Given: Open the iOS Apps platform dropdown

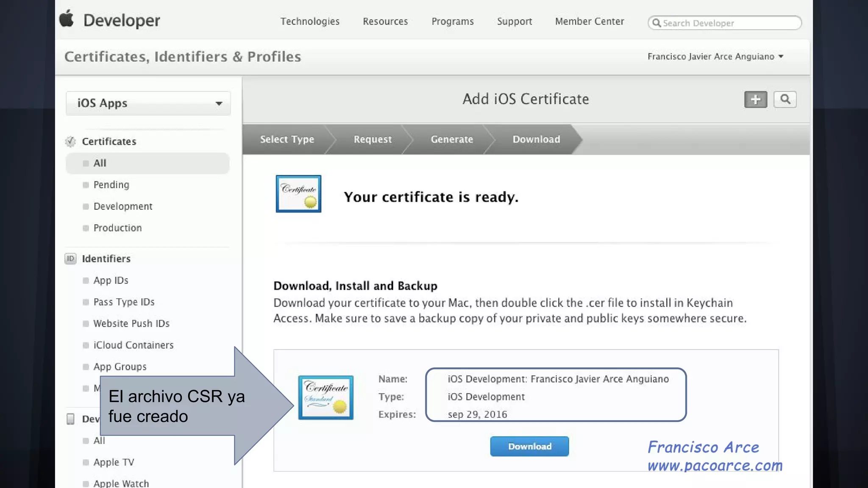Looking at the screenshot, I should [148, 103].
